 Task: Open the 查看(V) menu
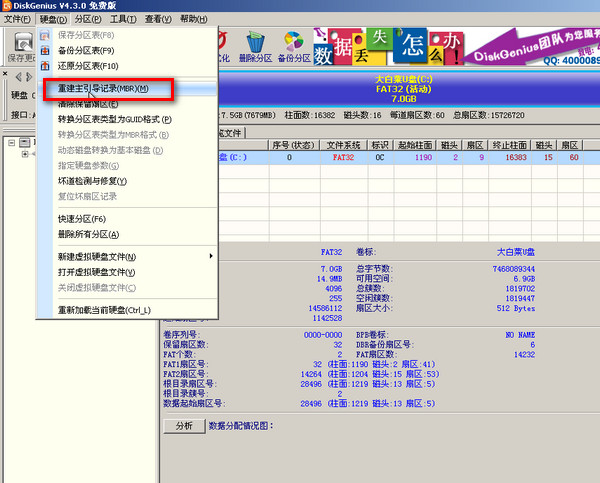(x=158, y=19)
